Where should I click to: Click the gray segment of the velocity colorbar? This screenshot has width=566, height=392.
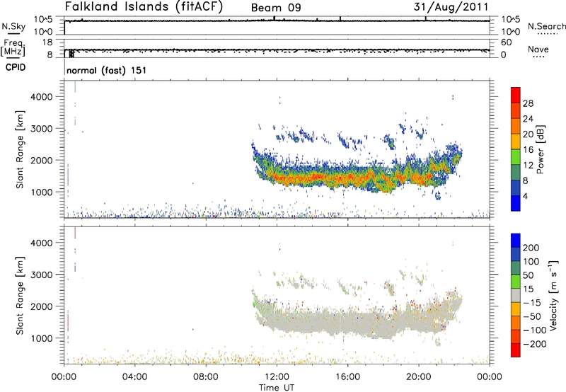pyautogui.click(x=516, y=295)
